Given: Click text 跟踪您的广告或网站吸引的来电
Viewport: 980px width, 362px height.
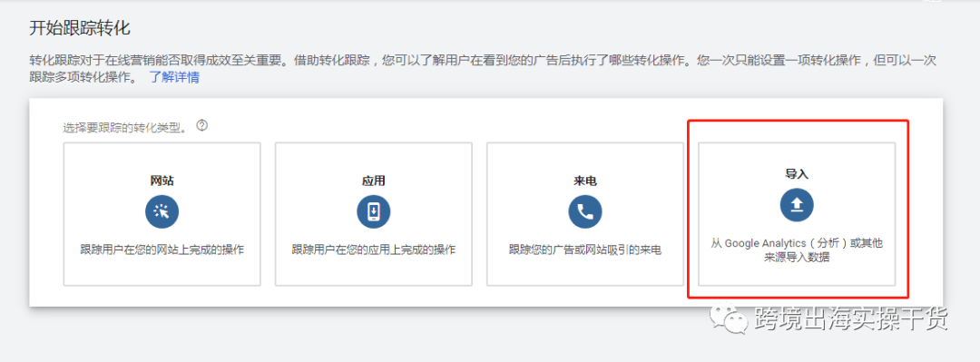Looking at the screenshot, I should (585, 250).
